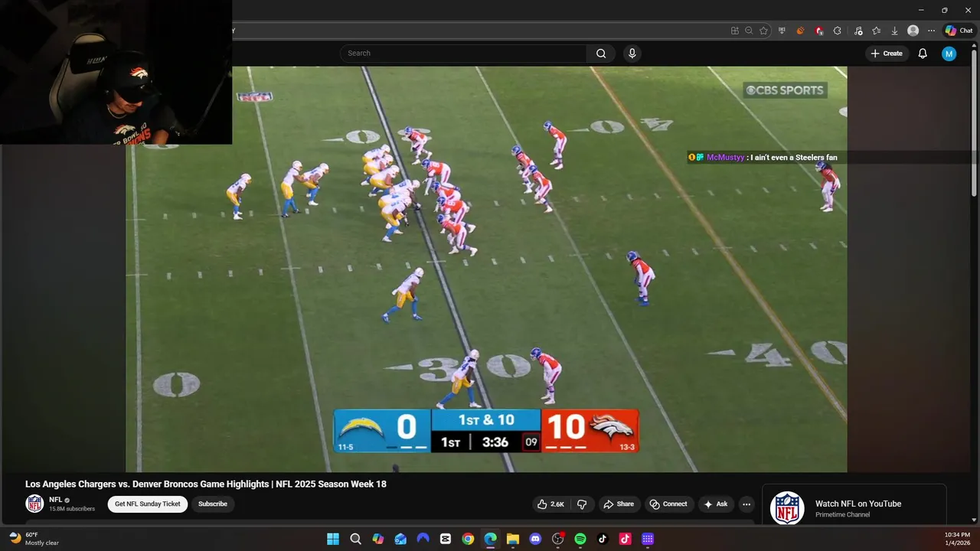The height and width of the screenshot is (551, 980).
Task: Click Get NFL Sunday Ticket button
Action: (x=148, y=504)
